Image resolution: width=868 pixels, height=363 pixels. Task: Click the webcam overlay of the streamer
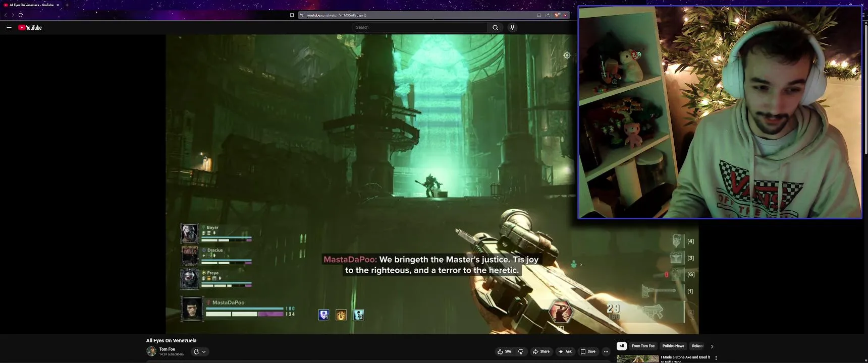coord(720,112)
